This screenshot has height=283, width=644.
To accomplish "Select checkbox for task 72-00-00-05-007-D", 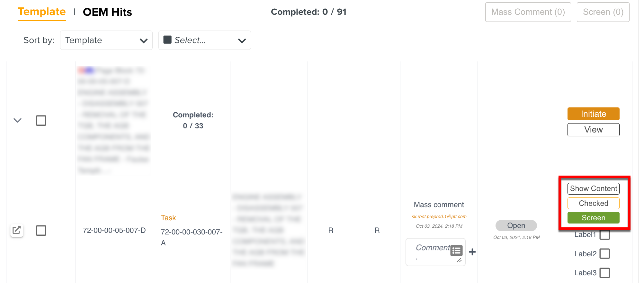I will pos(41,230).
